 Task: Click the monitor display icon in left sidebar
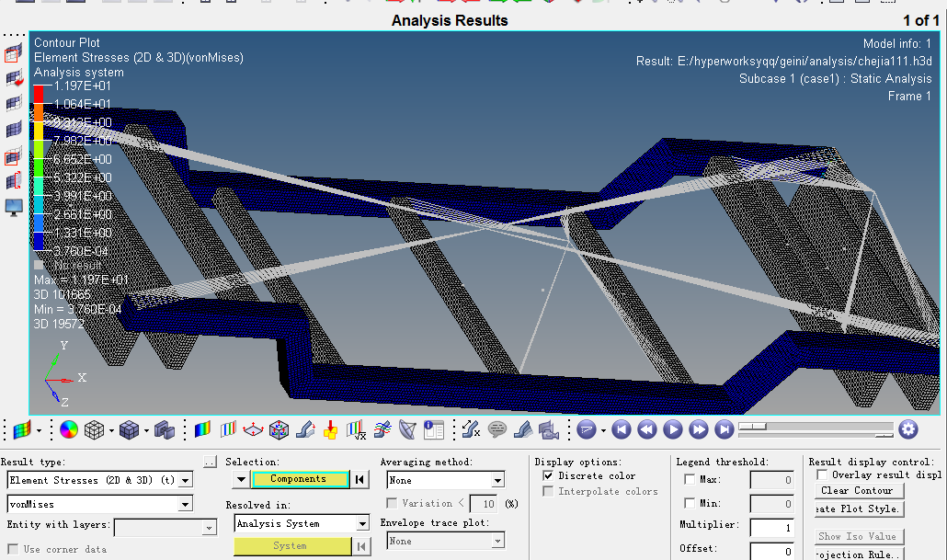14,207
